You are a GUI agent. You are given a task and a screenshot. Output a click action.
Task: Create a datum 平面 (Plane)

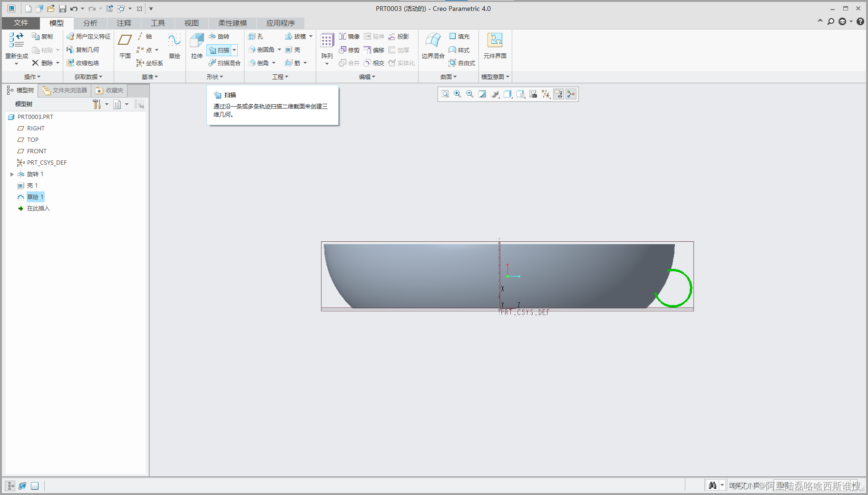pyautogui.click(x=125, y=46)
